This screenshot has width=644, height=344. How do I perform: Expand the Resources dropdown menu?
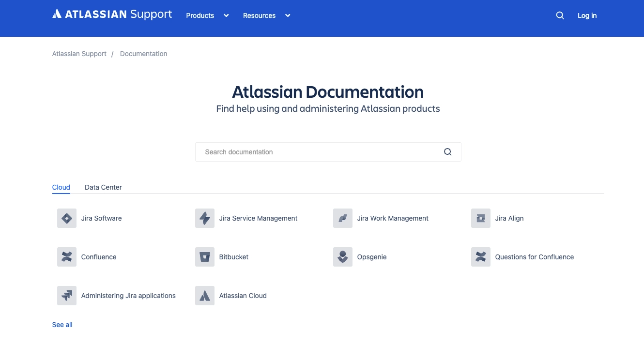tap(266, 15)
